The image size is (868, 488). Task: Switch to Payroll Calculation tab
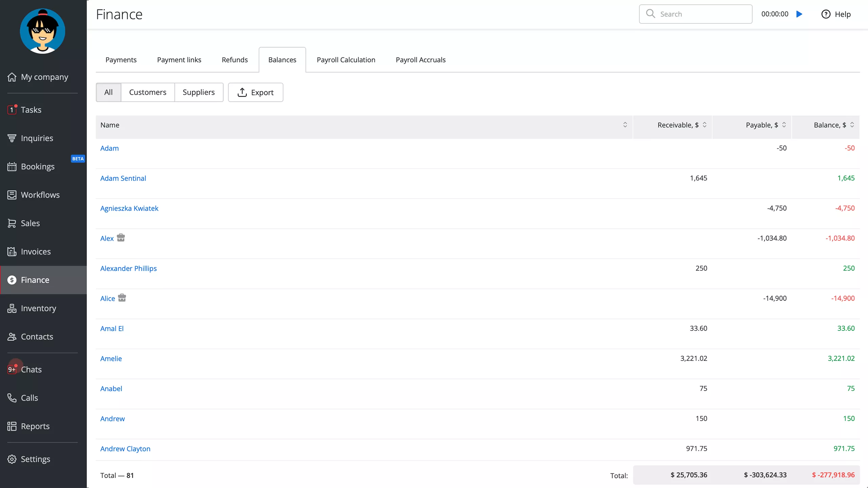tap(346, 60)
